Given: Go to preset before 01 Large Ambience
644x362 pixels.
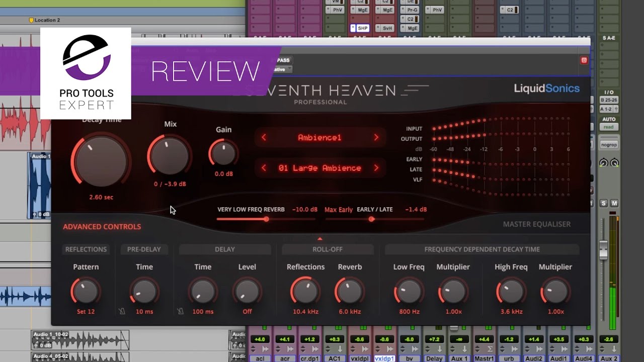Looking at the screenshot, I should coord(264,168).
